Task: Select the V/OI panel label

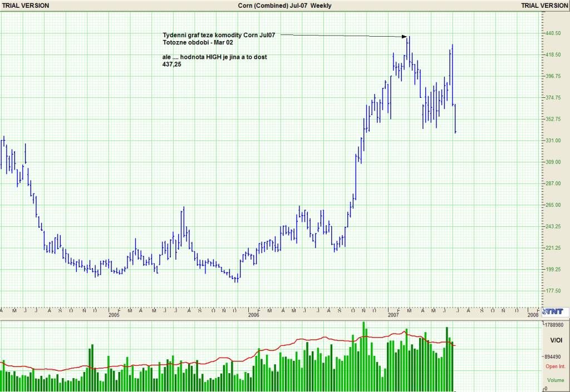Action: [x=556, y=340]
